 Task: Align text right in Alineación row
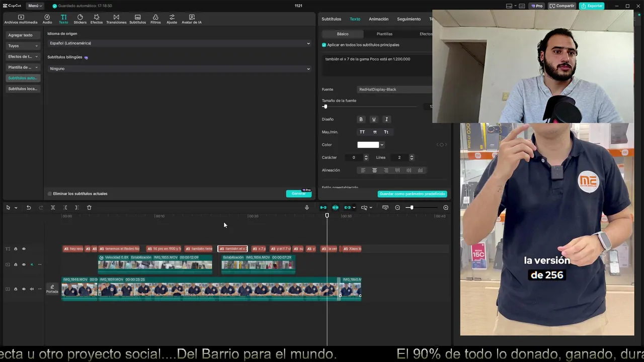[386, 170]
